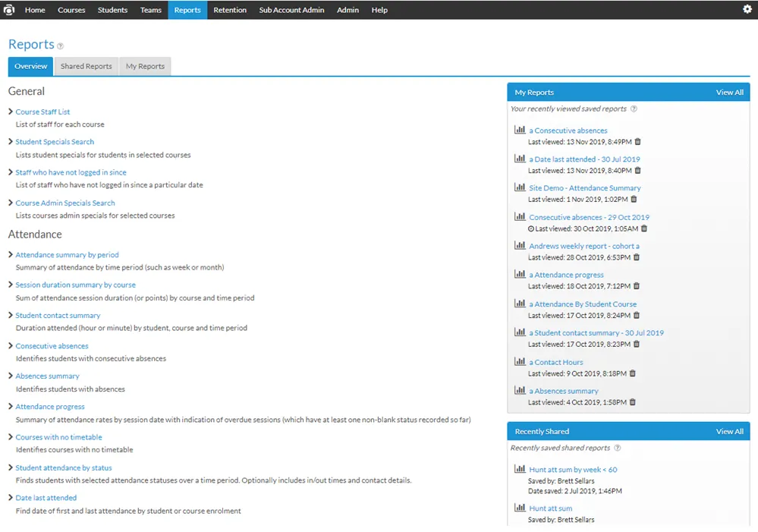This screenshot has width=758, height=532.
Task: Click chart icon of 'a Absences summary' report
Action: click(520, 390)
